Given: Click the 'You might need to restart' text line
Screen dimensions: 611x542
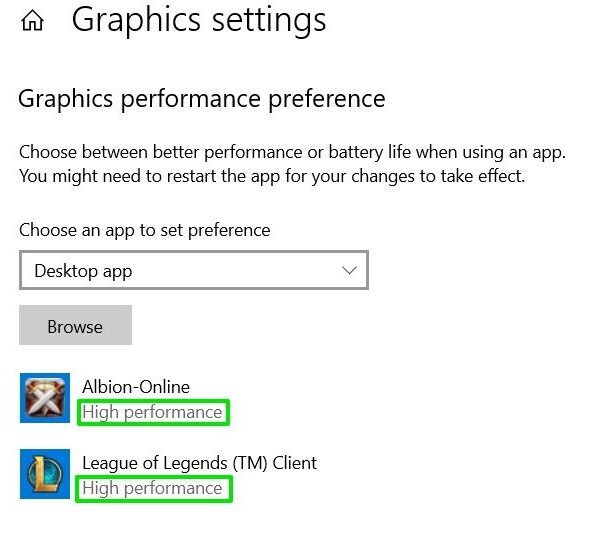Looking at the screenshot, I should [272, 176].
